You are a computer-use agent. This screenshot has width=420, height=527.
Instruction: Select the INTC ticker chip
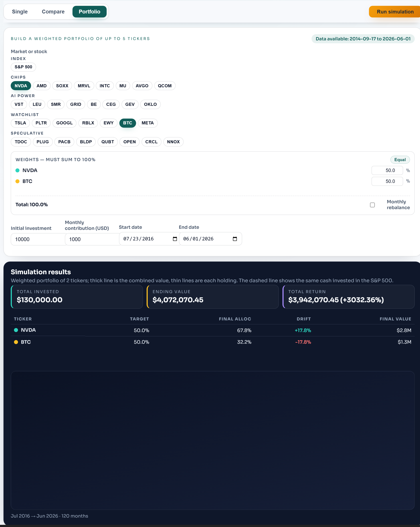pos(105,86)
